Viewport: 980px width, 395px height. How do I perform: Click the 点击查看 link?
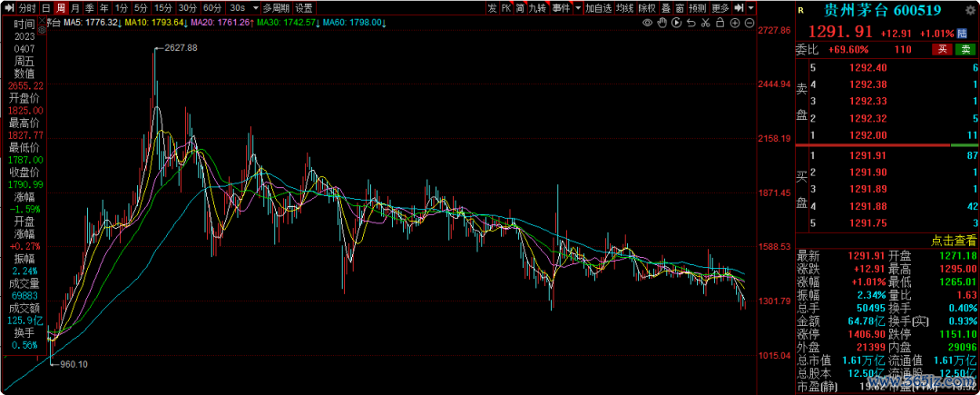[954, 240]
